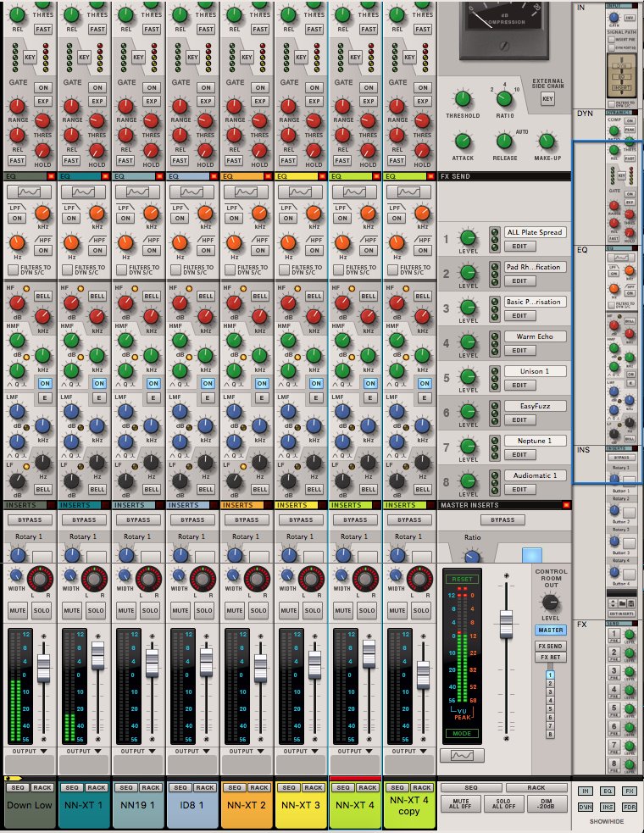Screen dimensions: 644x833
Task: Click Edit for the Warm Echo FX send
Action: 519,351
